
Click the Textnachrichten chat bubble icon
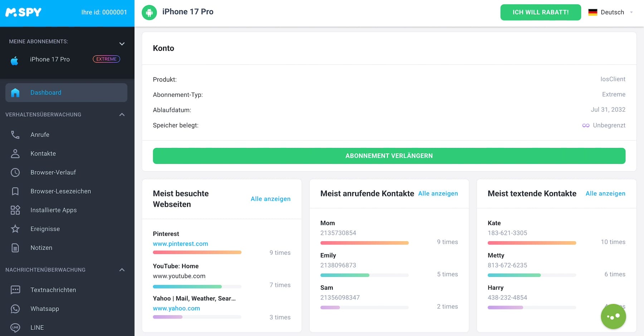click(x=15, y=290)
